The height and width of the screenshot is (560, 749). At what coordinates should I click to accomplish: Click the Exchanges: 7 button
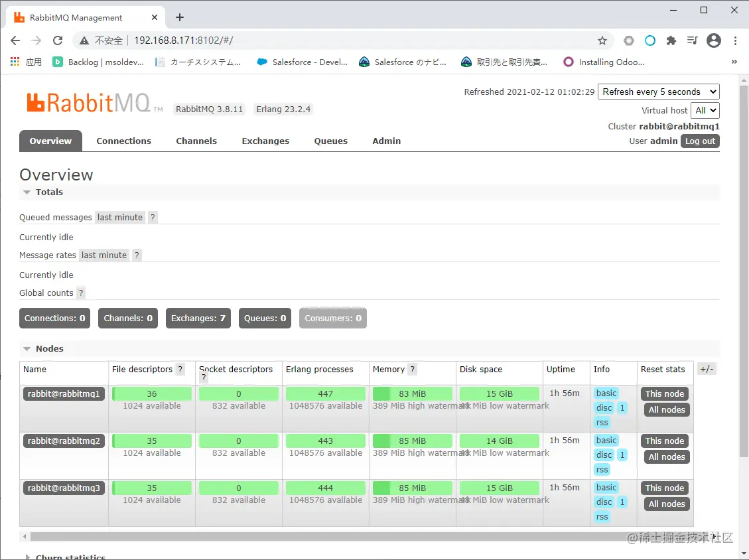(198, 318)
